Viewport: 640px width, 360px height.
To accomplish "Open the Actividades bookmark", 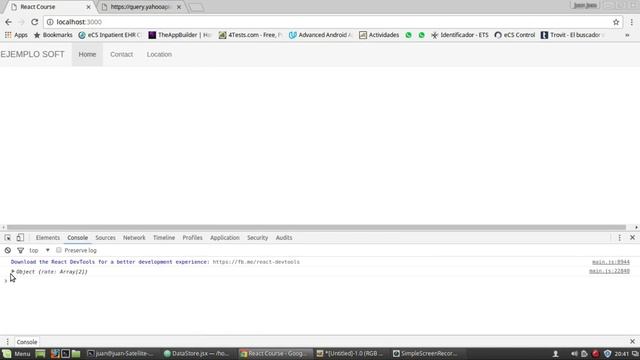I will pos(379,35).
